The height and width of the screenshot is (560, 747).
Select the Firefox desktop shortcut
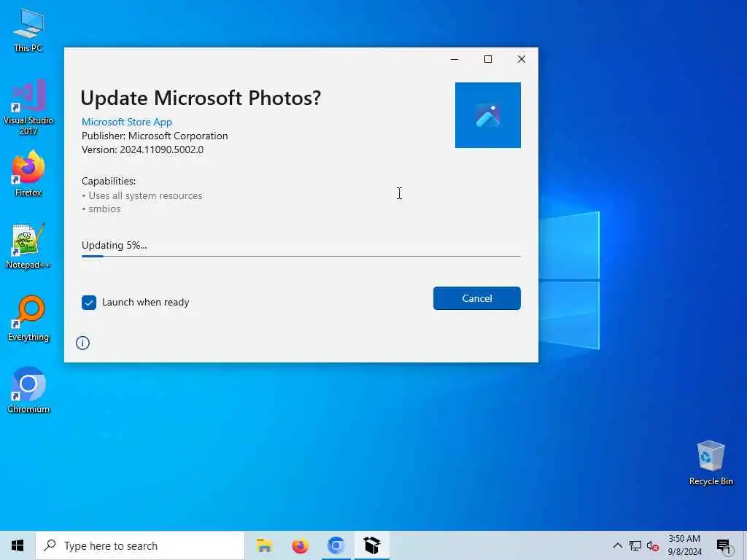point(28,174)
